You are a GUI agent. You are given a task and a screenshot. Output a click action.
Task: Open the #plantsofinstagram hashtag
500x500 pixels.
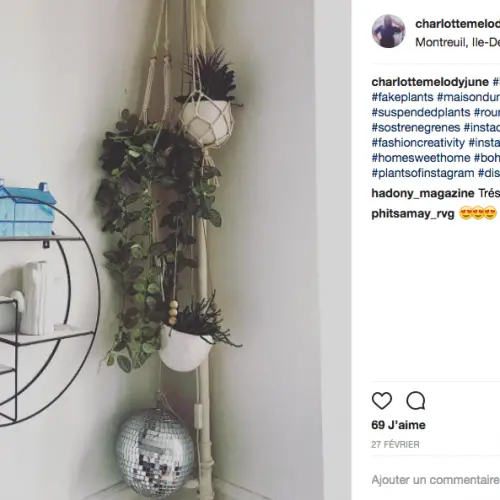[x=423, y=173]
